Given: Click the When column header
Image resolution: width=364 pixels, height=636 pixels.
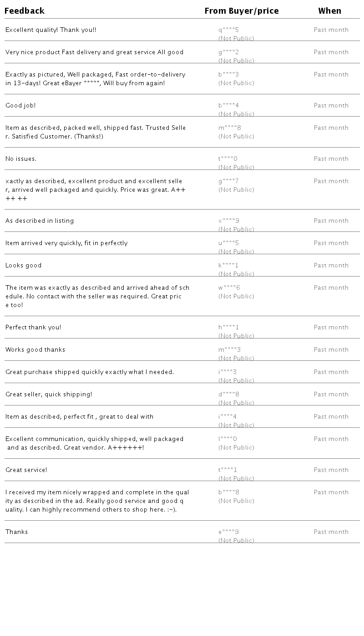Looking at the screenshot, I should 329,11.
